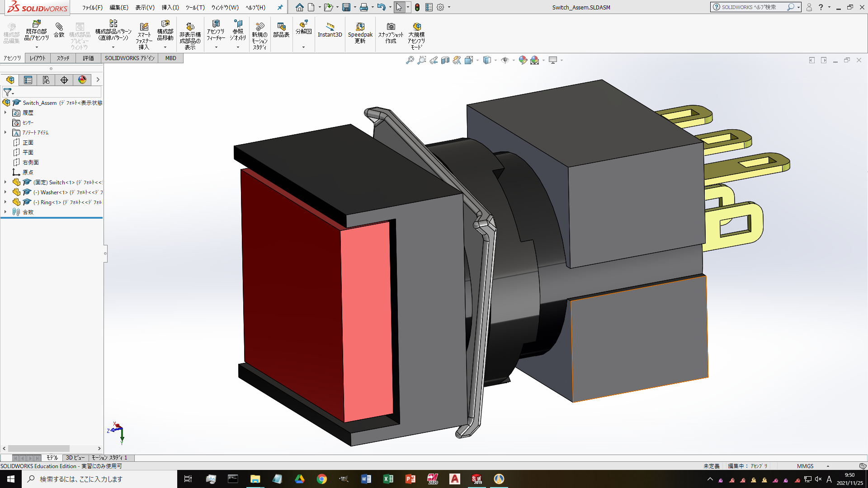Open the DisplayManager color wheel tab

pos(82,80)
